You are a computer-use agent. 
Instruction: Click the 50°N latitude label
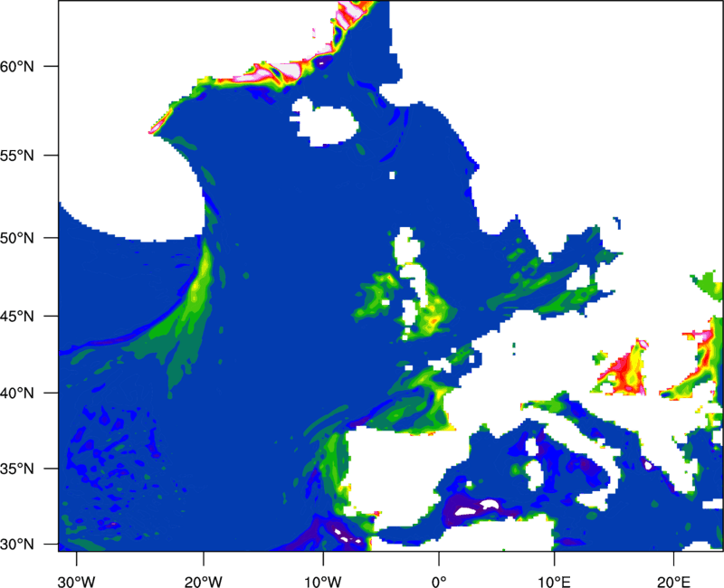17,239
